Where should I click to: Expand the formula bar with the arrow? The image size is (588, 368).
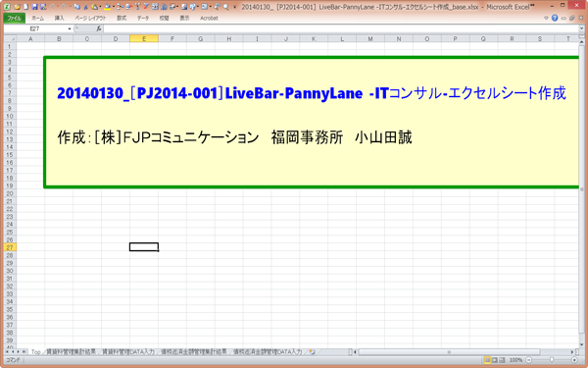[581, 28]
